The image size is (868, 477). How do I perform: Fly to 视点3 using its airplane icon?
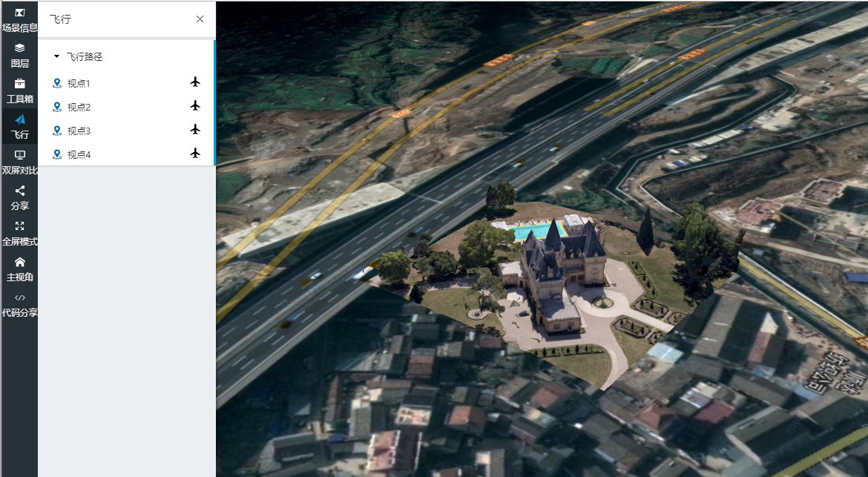[195, 130]
